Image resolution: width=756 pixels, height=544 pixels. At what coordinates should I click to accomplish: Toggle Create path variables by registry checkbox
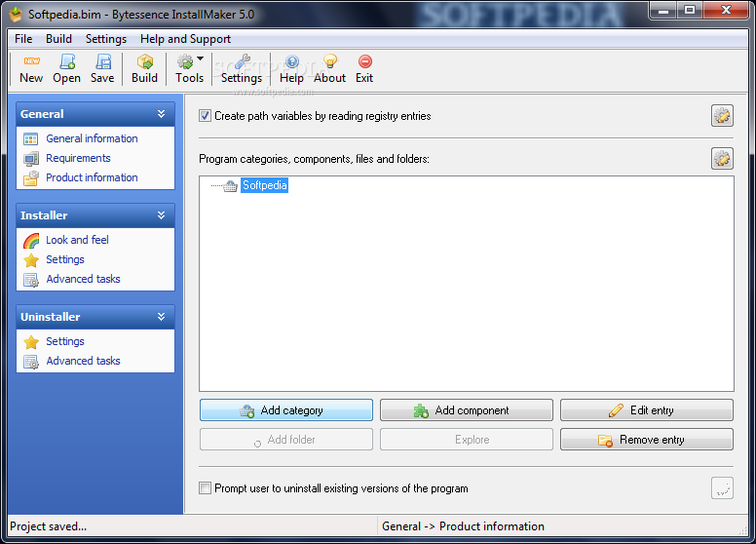pos(205,116)
